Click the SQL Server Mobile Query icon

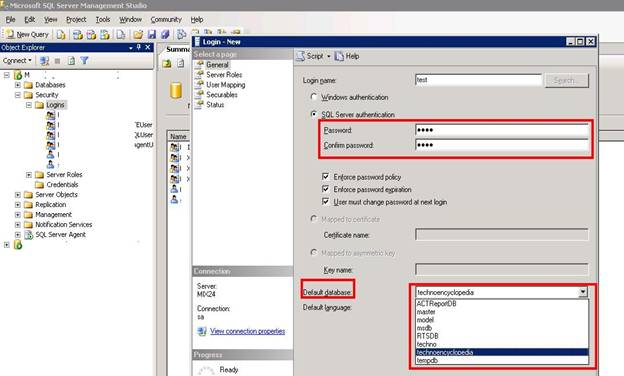coord(120,35)
